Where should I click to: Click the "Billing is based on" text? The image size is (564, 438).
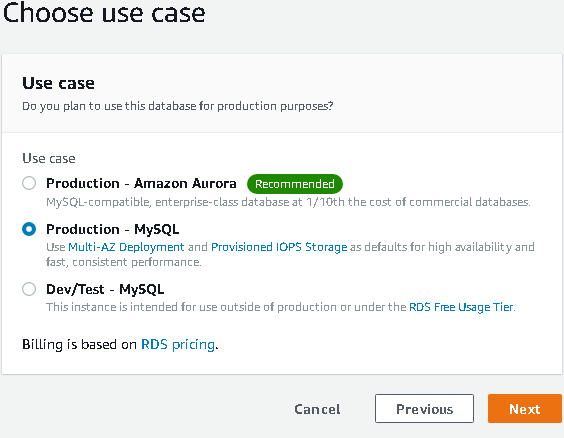[79, 345]
